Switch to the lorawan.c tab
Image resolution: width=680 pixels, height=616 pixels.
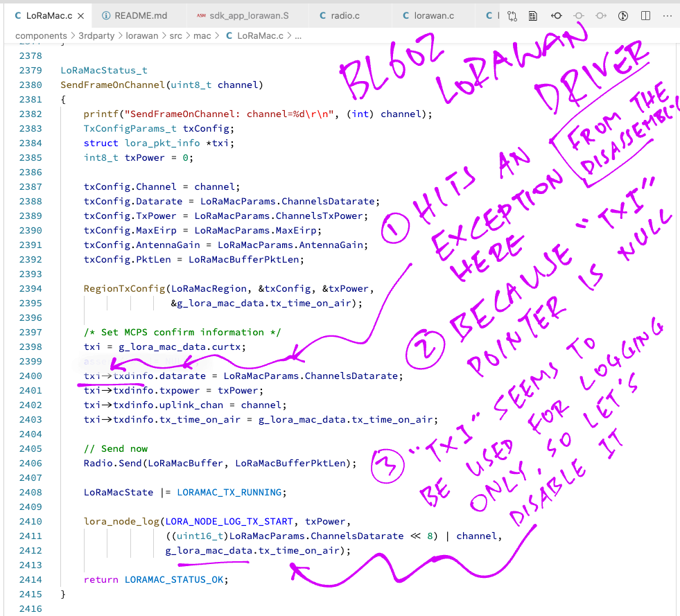(x=433, y=15)
